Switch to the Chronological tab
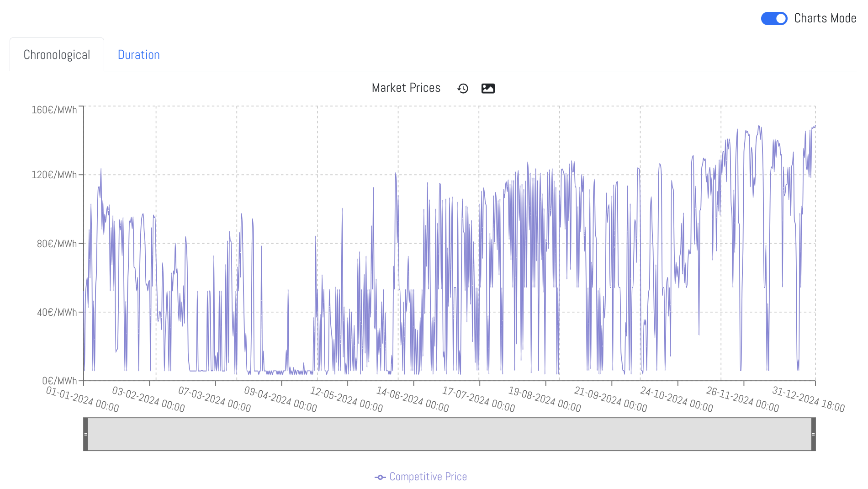The height and width of the screenshot is (489, 868). tap(57, 55)
